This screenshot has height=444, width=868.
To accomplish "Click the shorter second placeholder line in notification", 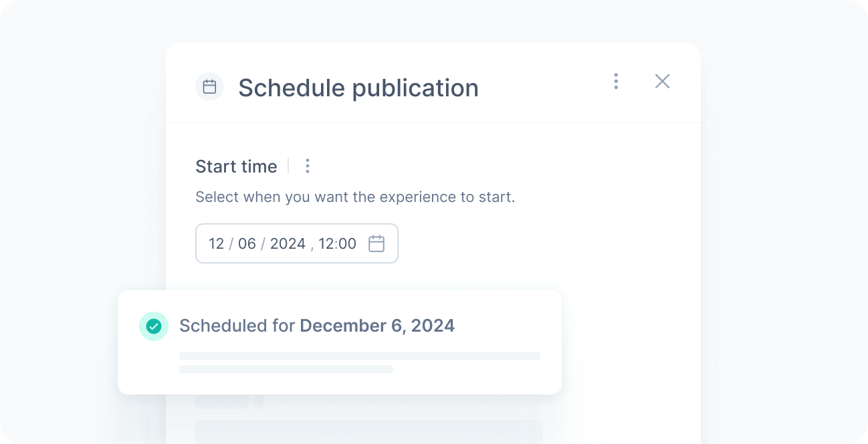I will click(286, 369).
